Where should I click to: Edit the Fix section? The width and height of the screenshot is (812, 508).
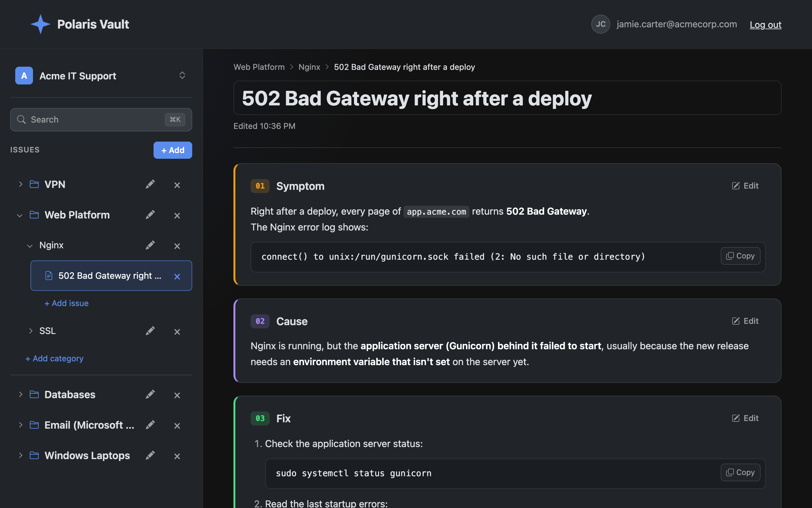point(745,418)
